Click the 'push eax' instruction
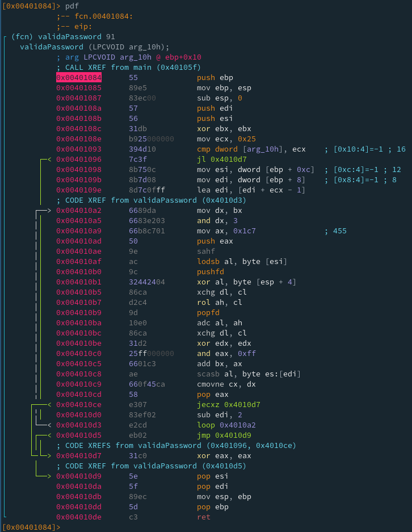412x532 pixels. (x=215, y=241)
